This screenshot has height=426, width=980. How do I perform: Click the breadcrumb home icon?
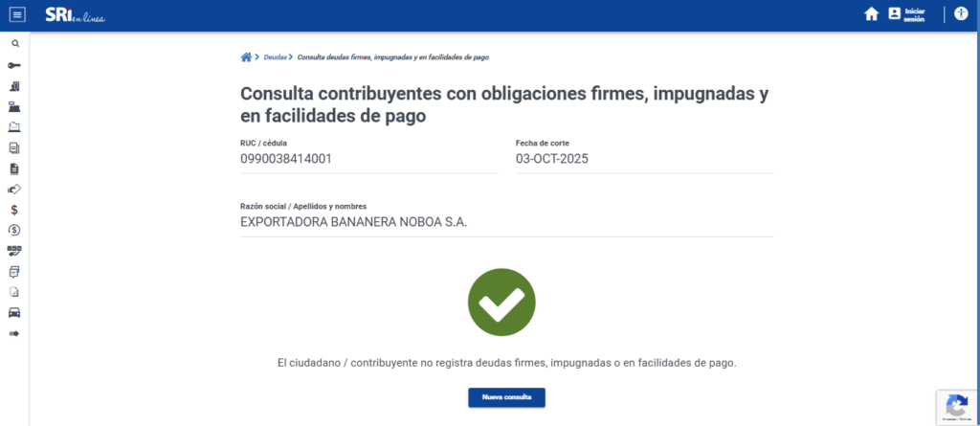point(246,57)
